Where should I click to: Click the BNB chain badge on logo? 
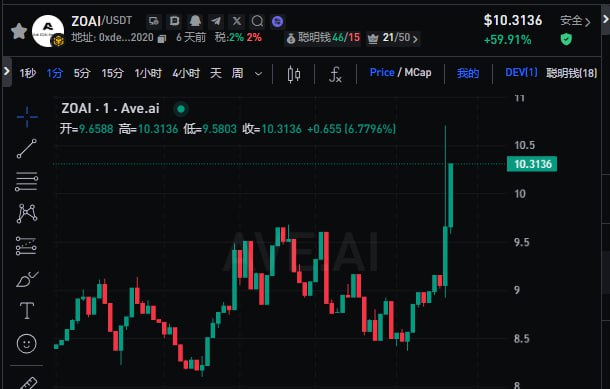point(58,40)
